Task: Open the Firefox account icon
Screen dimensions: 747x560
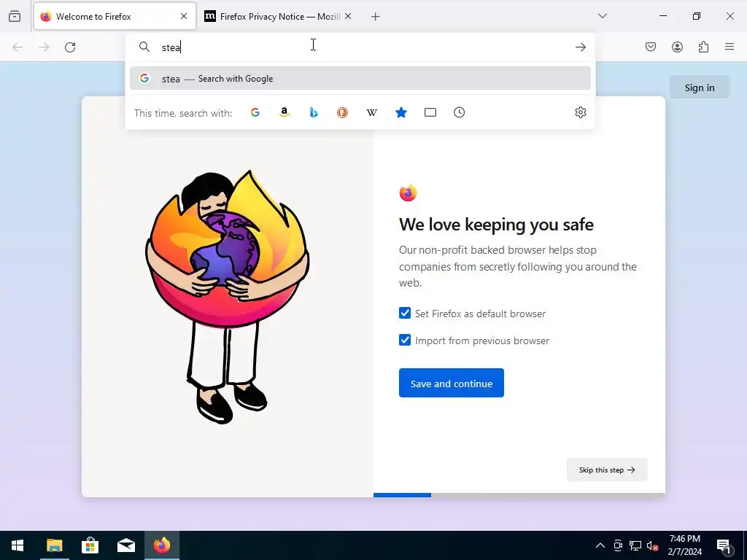Action: pos(677,47)
